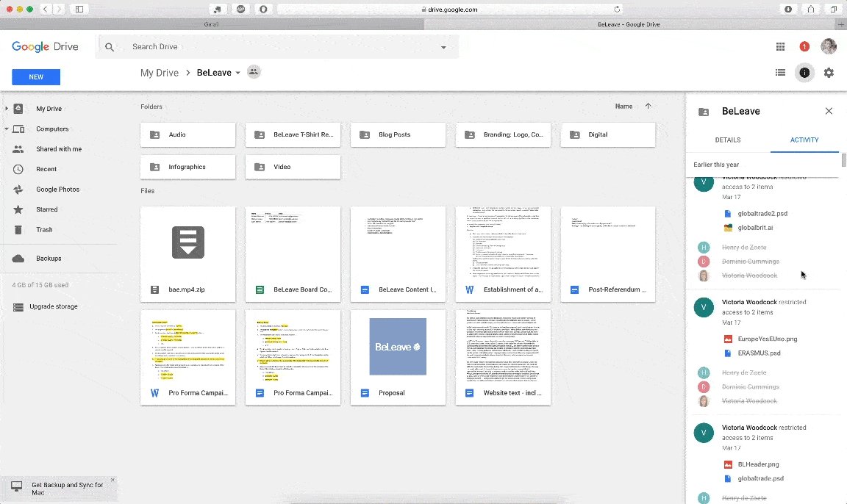Open Trash in the sidebar
The height and width of the screenshot is (504, 847).
point(44,230)
